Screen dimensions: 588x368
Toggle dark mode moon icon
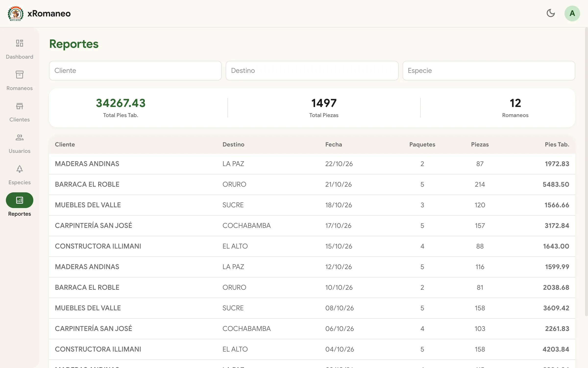click(551, 13)
